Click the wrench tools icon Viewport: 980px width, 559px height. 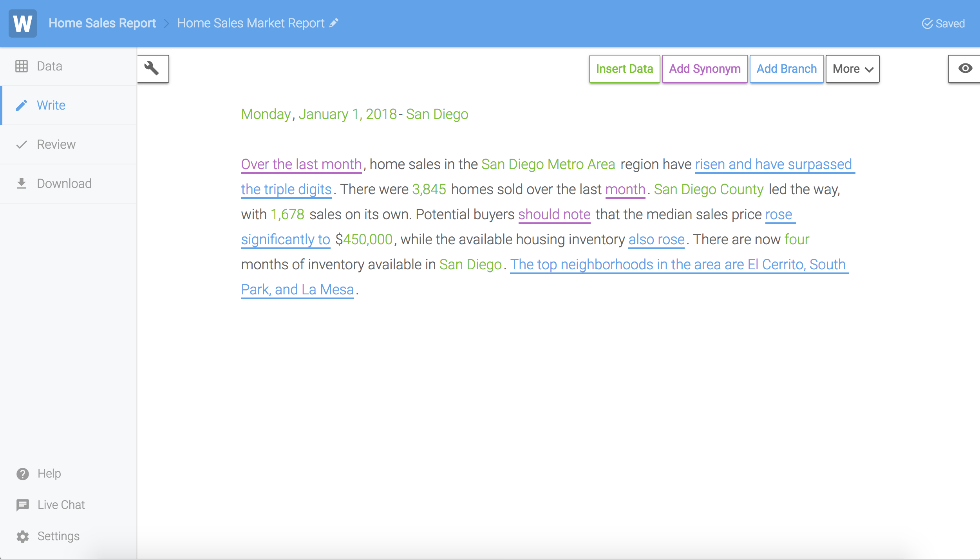pos(152,69)
